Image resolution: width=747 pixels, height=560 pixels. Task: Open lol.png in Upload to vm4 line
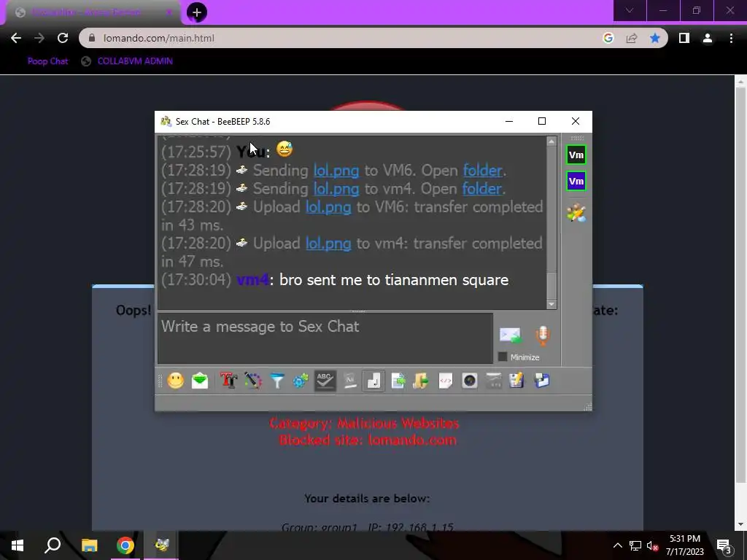328,244
